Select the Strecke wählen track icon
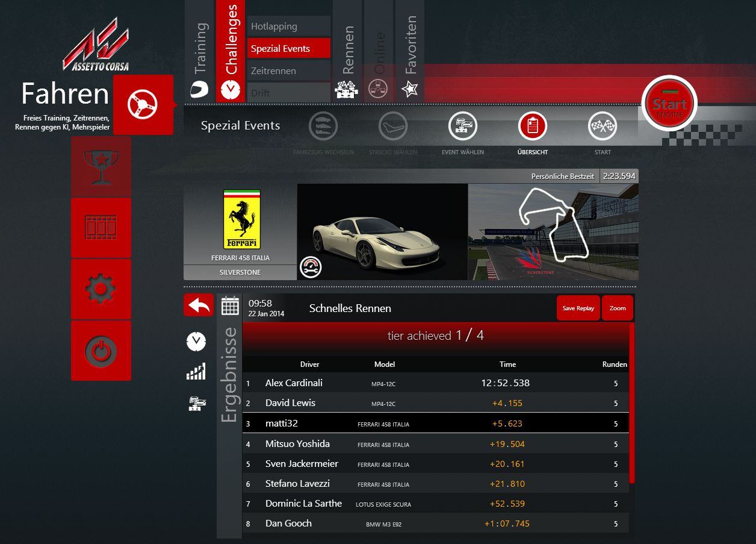The image size is (756, 544). click(393, 127)
